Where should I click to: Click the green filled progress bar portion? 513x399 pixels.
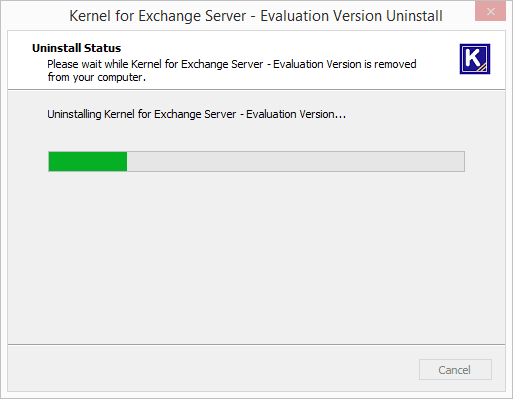pyautogui.click(x=88, y=161)
